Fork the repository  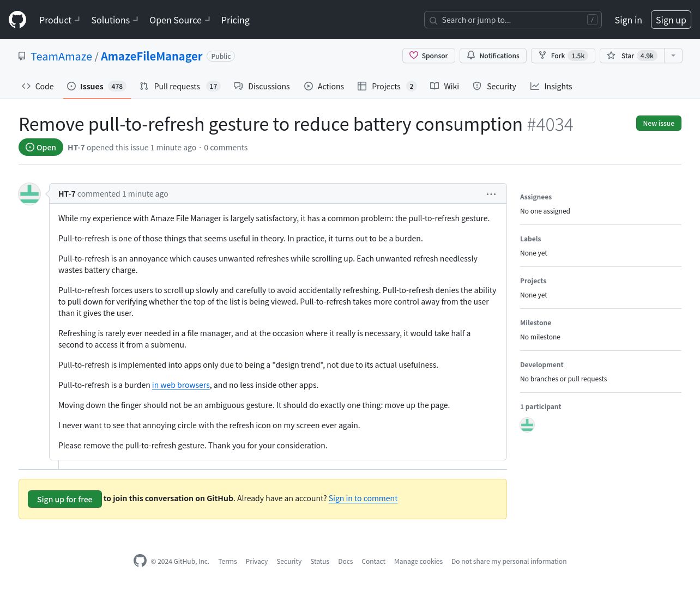point(563,56)
